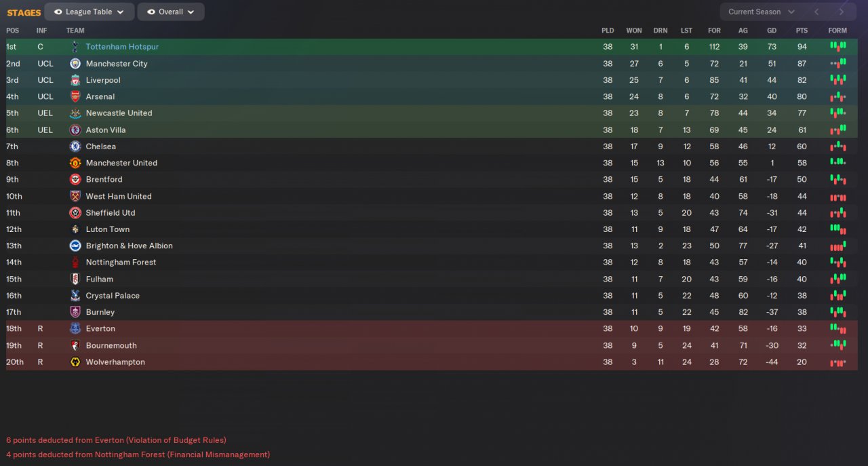Click the Tottenham Hotspur club crest
Screen dimensions: 868x466
click(x=75, y=47)
